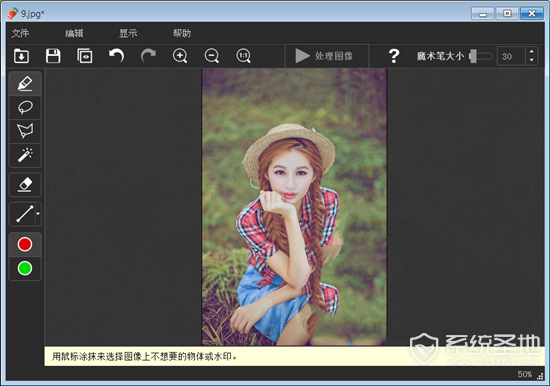Click the hint text 用鼠标涂抹来选择图像
The image size is (550, 386).
pos(145,357)
